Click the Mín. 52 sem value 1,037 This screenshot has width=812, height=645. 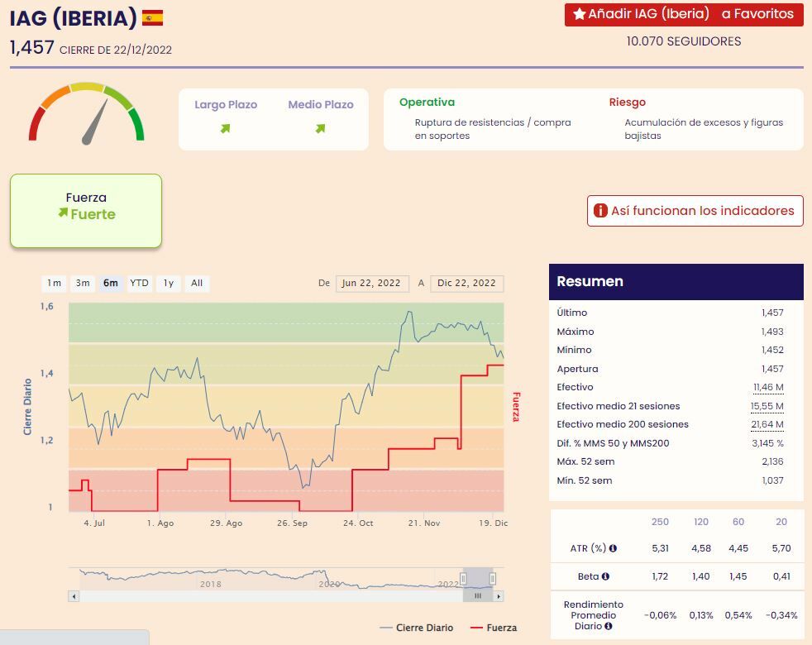[x=772, y=480]
